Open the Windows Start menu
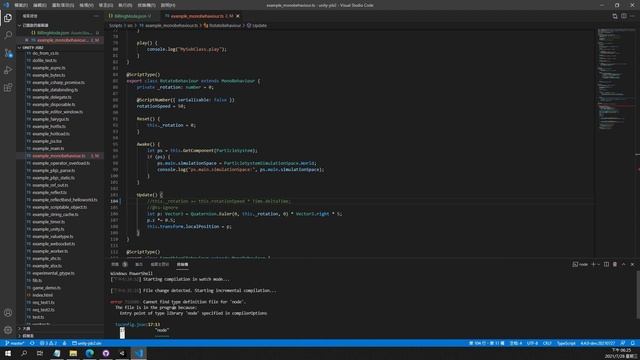This screenshot has height=360, width=640. 8,353
